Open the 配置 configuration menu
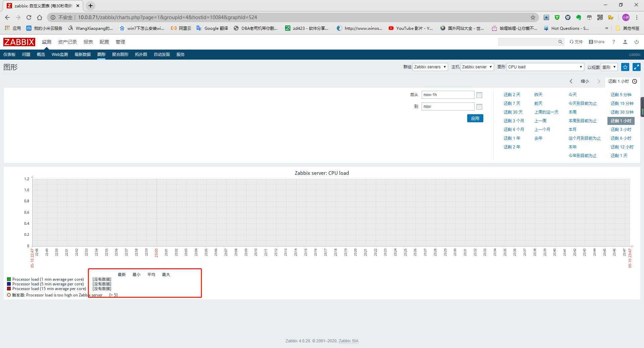Image resolution: width=644 pixels, height=348 pixels. pos(104,42)
